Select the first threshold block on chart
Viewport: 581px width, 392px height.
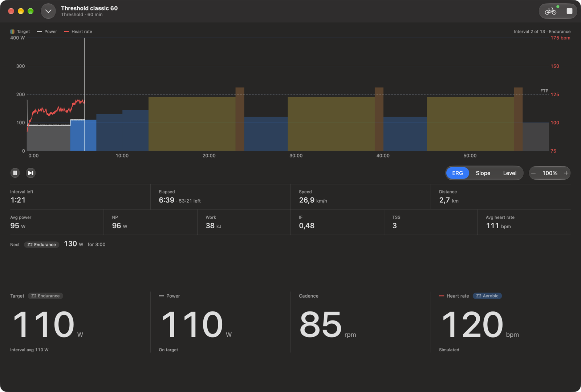(x=192, y=124)
